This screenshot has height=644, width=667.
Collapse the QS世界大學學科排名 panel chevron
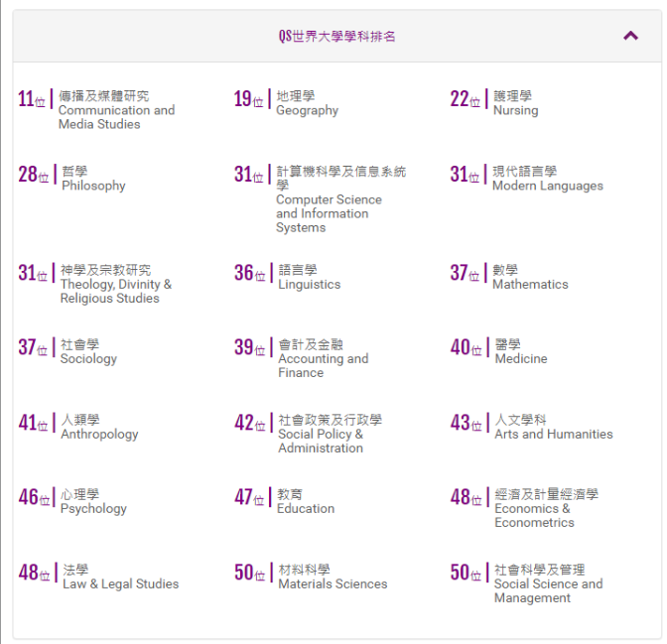(630, 36)
